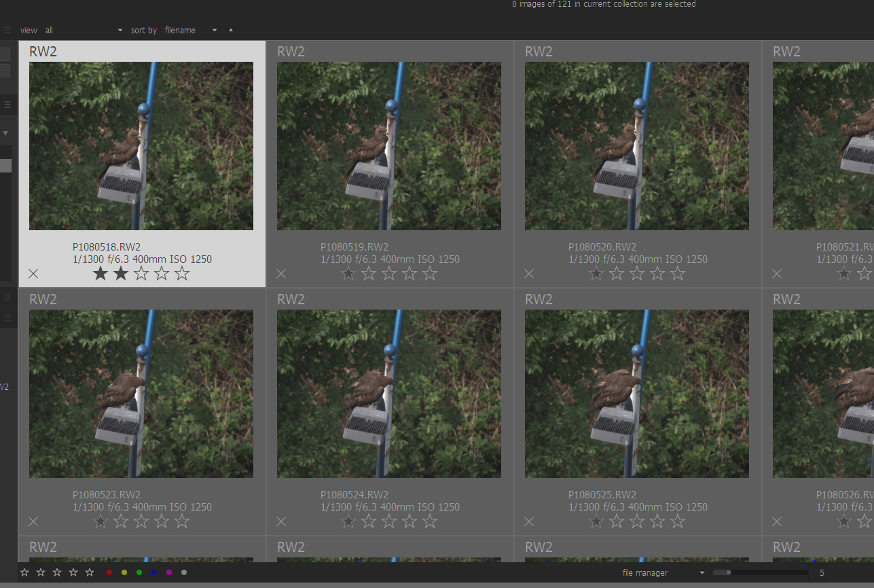Toggle reject X on P1080519.RW2
Screen dimensions: 874x588
[281, 274]
